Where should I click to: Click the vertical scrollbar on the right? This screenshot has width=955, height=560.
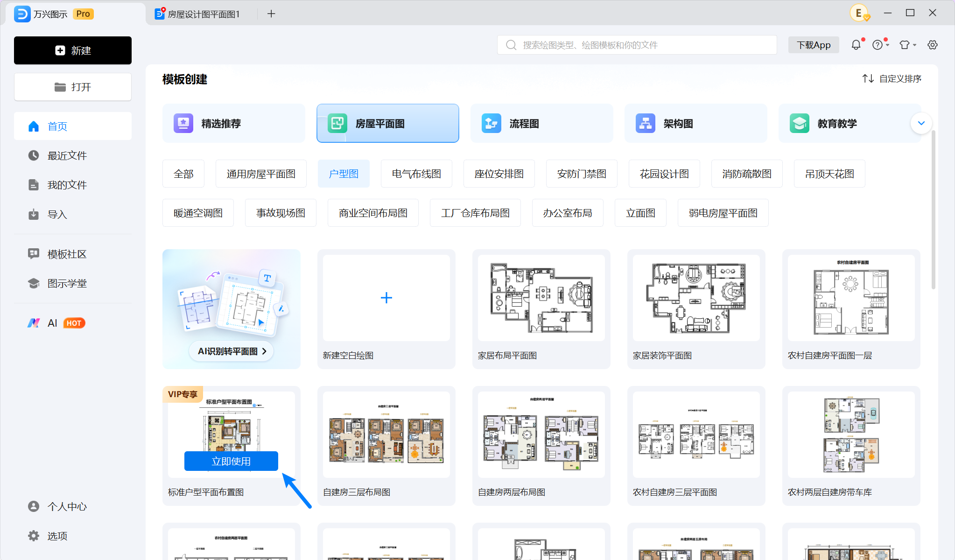[x=934, y=210]
